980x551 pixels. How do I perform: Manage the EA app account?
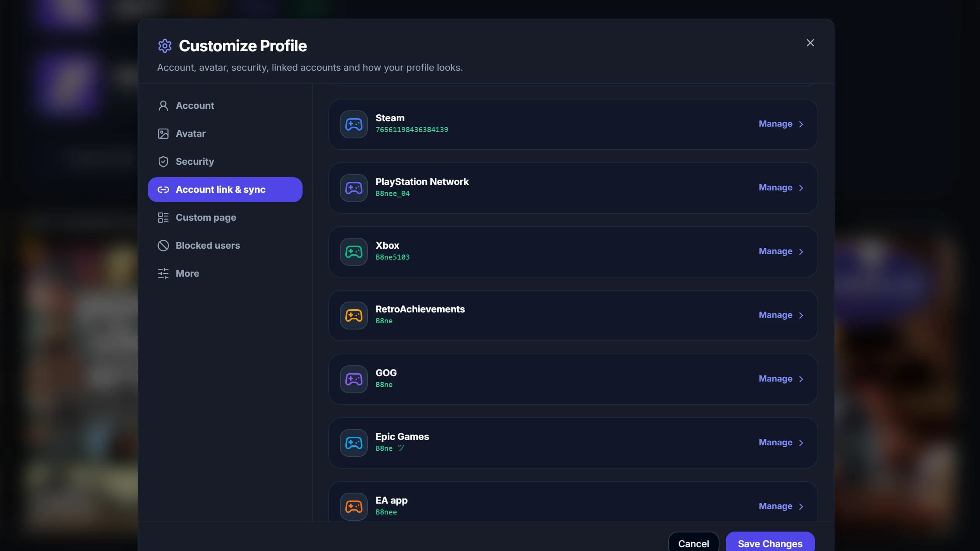click(x=775, y=506)
